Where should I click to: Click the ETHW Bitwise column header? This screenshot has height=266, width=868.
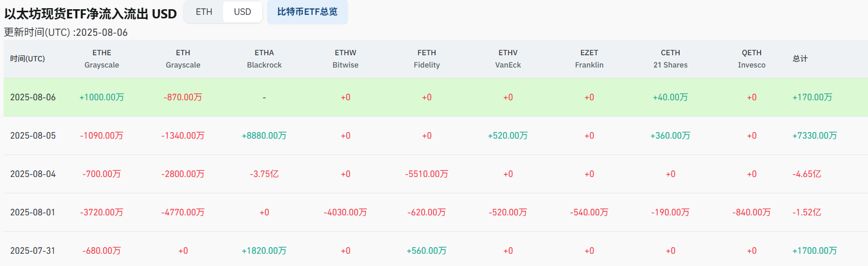point(345,59)
